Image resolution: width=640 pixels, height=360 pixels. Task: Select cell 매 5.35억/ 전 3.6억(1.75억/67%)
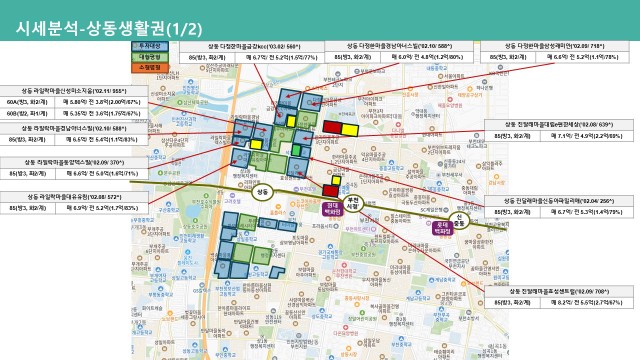pyautogui.click(x=101, y=113)
